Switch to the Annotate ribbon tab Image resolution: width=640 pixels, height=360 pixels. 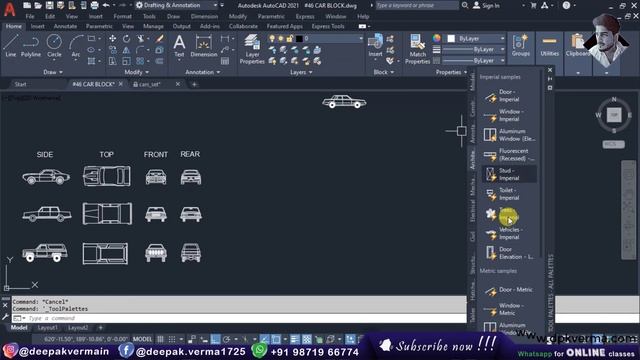(65, 26)
